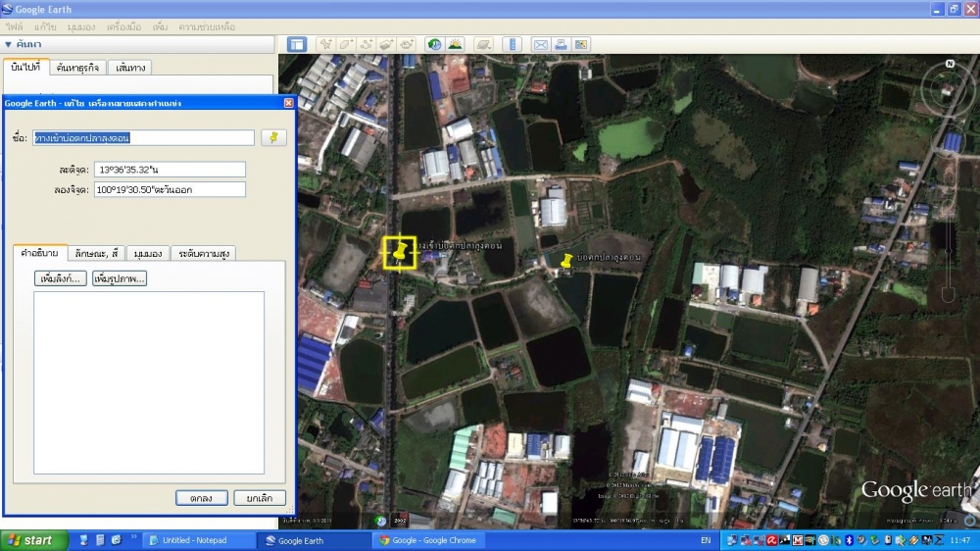Open the Help menu

(207, 26)
